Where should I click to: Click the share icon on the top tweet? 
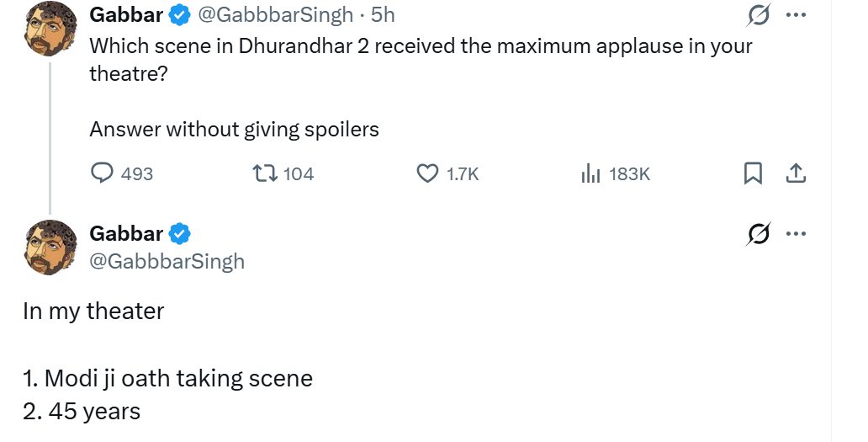(x=796, y=173)
